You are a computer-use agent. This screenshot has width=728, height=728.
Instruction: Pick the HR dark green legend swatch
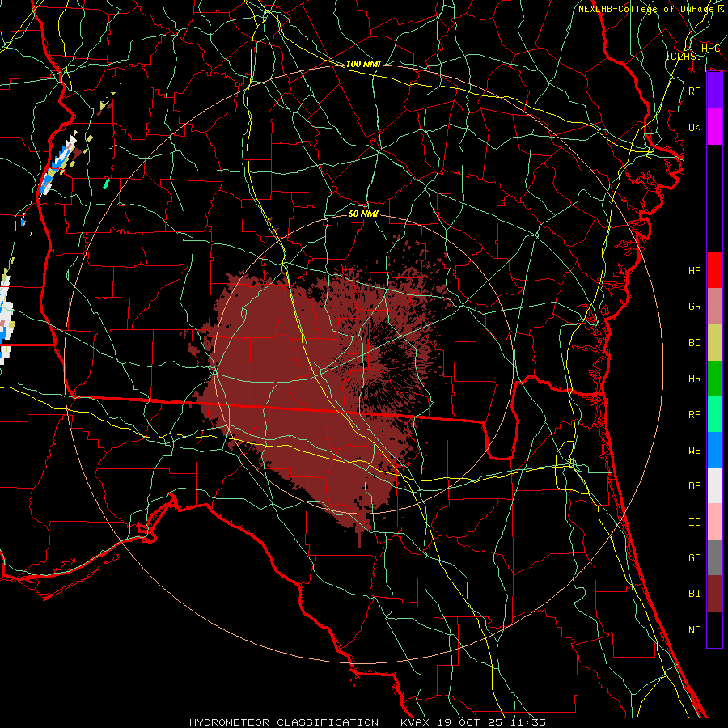(714, 378)
